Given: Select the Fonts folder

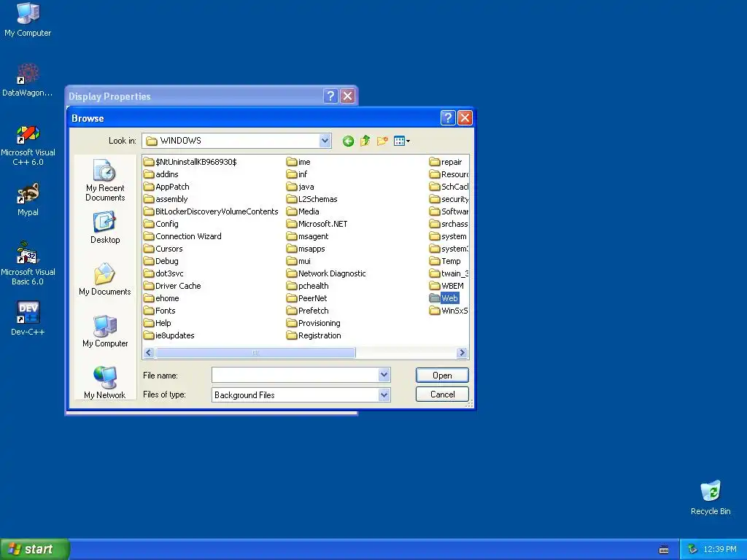Looking at the screenshot, I should click(160, 311).
